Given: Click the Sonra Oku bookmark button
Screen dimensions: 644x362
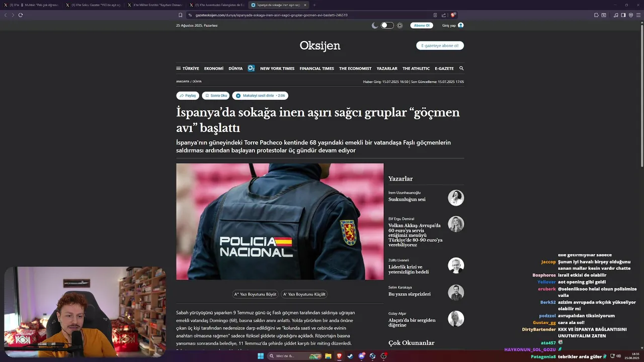Looking at the screenshot, I should click(x=216, y=96).
